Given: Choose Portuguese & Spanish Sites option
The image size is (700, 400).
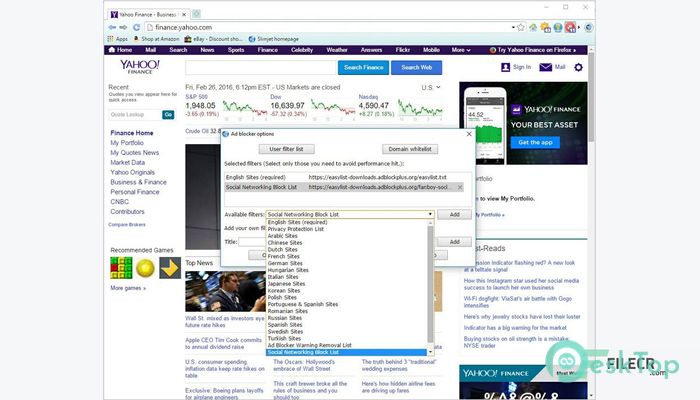Looking at the screenshot, I should [303, 304].
